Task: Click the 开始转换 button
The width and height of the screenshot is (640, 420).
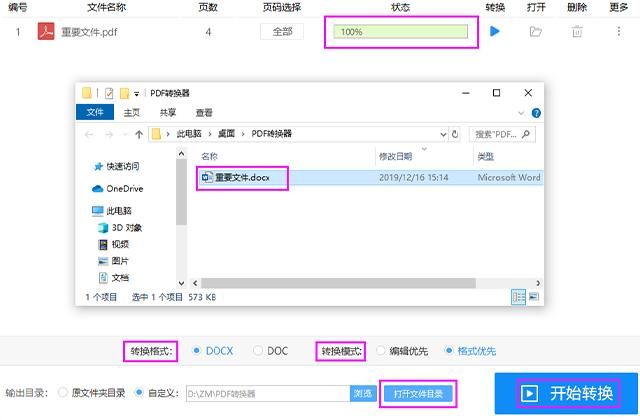Action: click(x=566, y=393)
